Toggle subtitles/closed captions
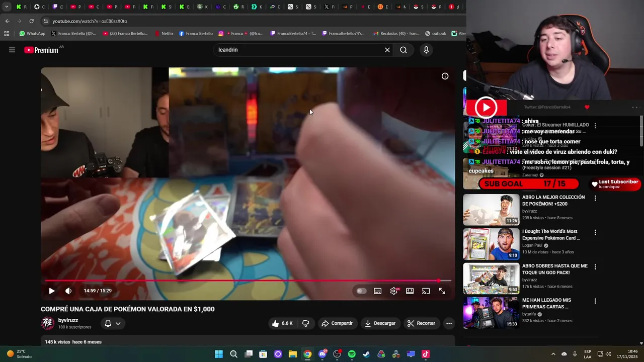644x362 pixels. click(x=378, y=291)
